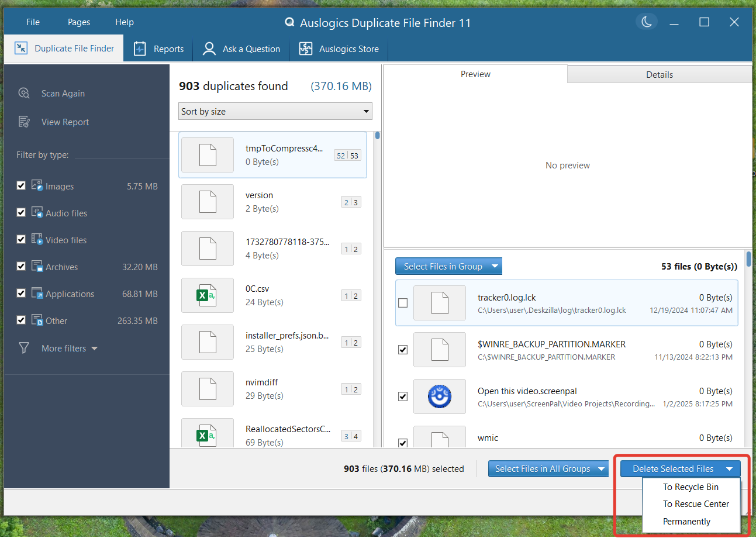Image resolution: width=756 pixels, height=545 pixels.
Task: Open the Pages menu
Action: (x=79, y=22)
